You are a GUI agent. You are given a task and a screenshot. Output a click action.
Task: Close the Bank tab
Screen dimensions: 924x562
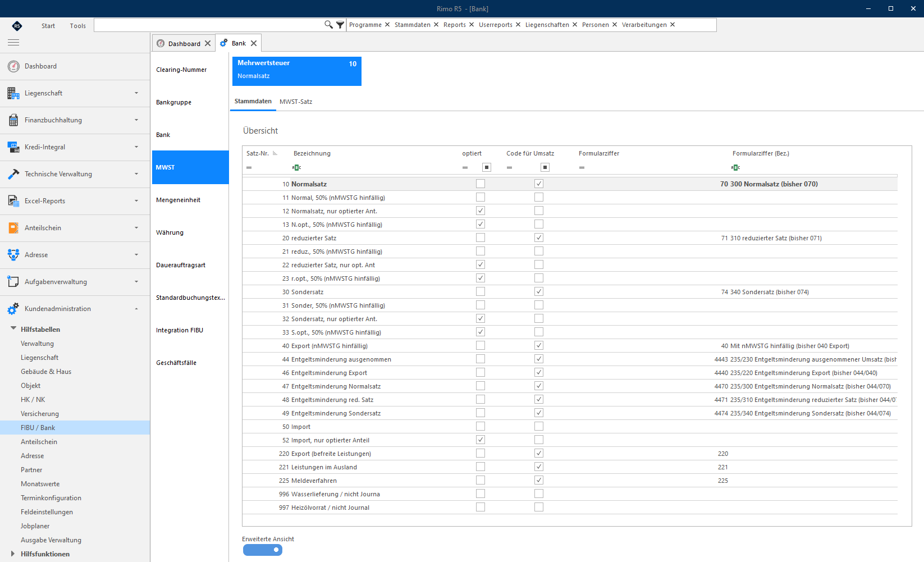(254, 43)
